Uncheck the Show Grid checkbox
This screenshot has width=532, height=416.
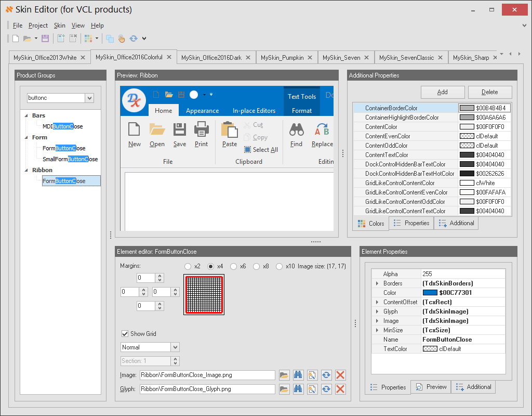[125, 334]
